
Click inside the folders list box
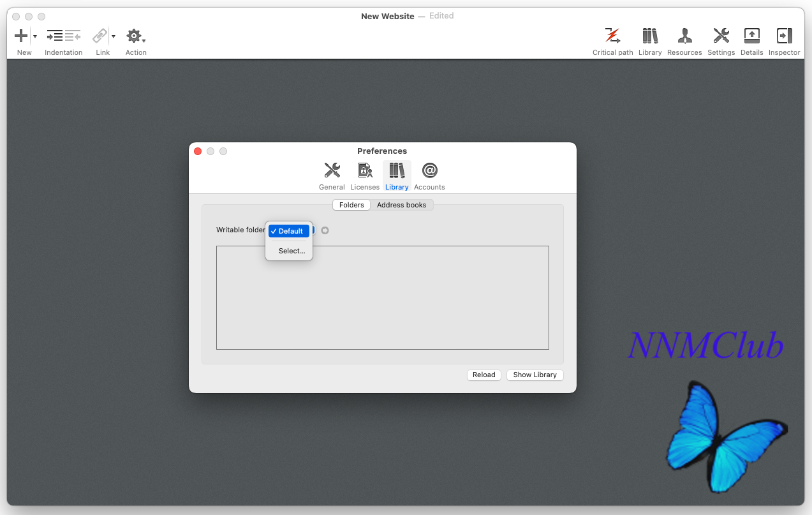pos(383,297)
